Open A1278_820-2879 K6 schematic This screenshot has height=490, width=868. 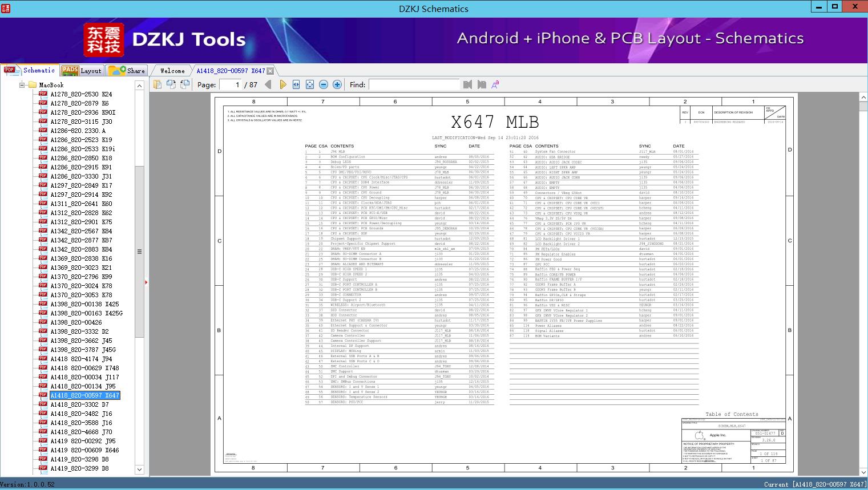tap(79, 103)
